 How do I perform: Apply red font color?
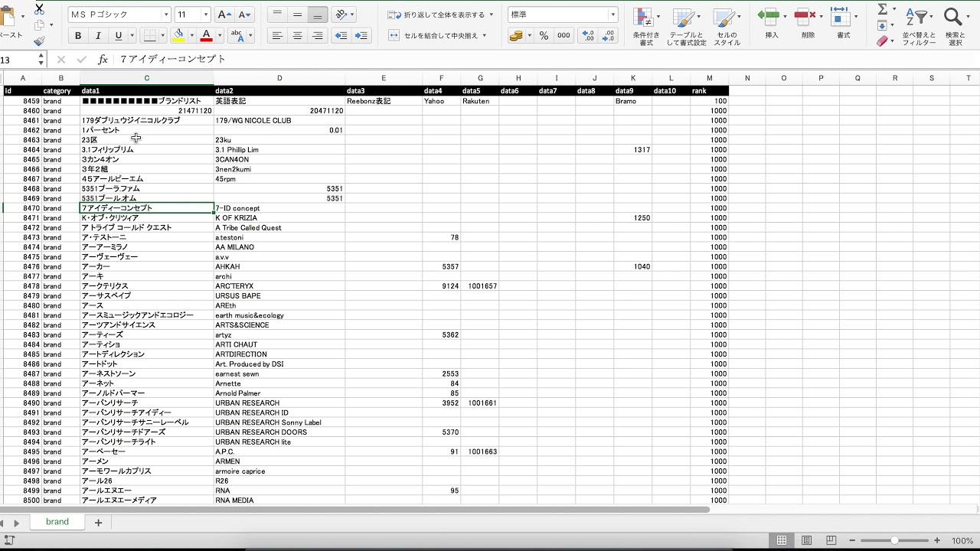206,36
